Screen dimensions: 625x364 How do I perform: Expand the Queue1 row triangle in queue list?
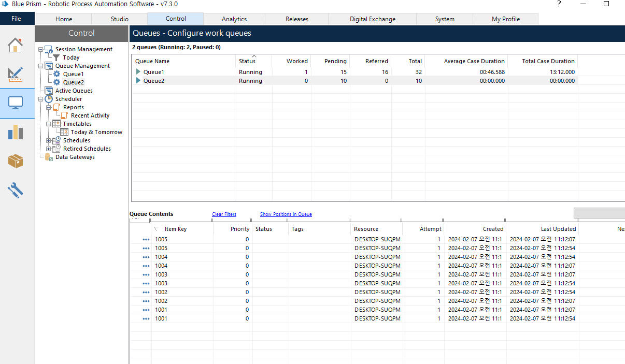tap(138, 71)
